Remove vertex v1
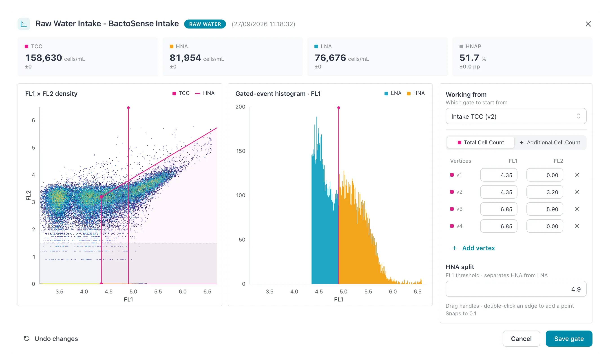 577,175
